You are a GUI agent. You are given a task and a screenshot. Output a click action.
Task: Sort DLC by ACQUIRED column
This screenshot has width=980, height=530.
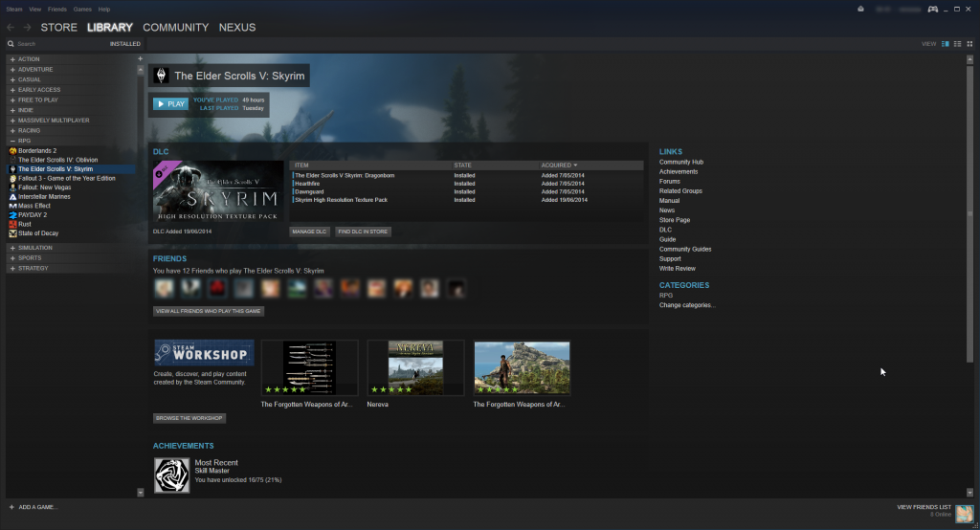pyautogui.click(x=559, y=165)
